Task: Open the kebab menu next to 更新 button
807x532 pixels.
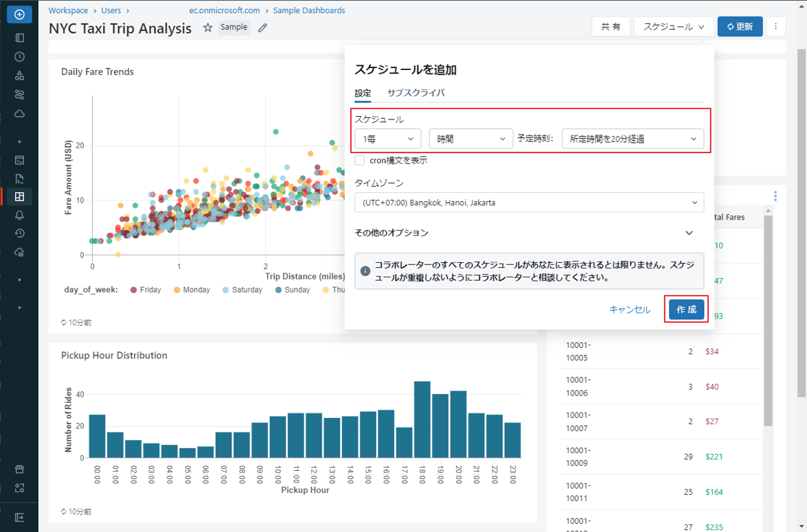Action: [775, 27]
